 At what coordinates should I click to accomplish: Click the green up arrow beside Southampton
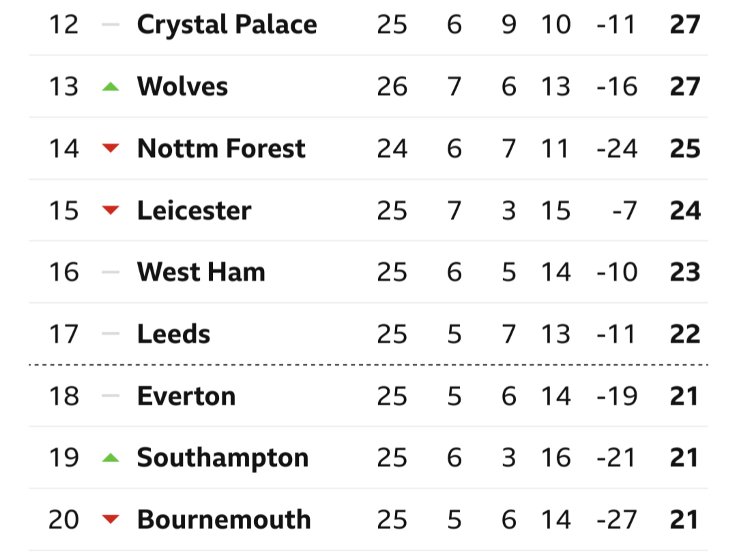click(x=111, y=458)
